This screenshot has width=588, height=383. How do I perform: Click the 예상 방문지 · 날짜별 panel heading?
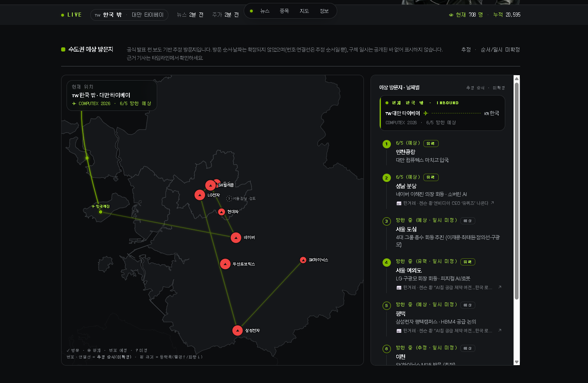click(x=399, y=88)
